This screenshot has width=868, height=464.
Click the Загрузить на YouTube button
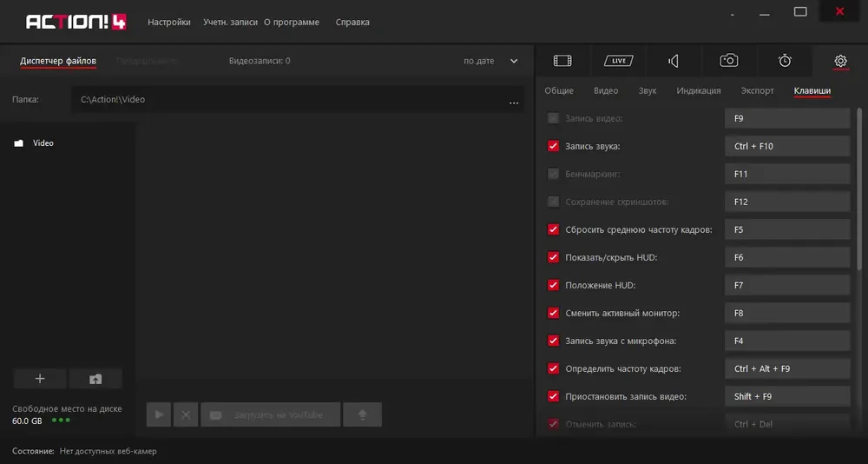(271, 414)
